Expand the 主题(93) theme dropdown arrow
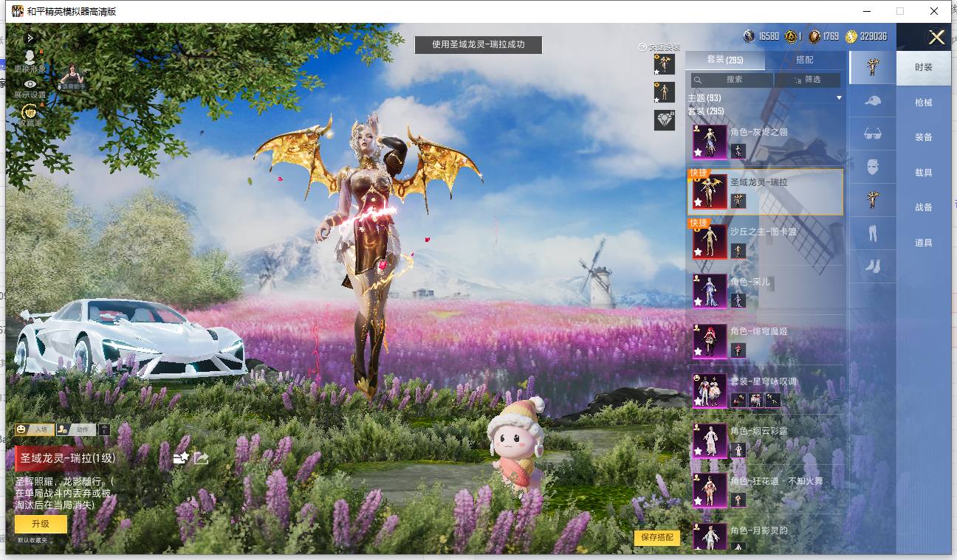The image size is (957, 560). (839, 98)
